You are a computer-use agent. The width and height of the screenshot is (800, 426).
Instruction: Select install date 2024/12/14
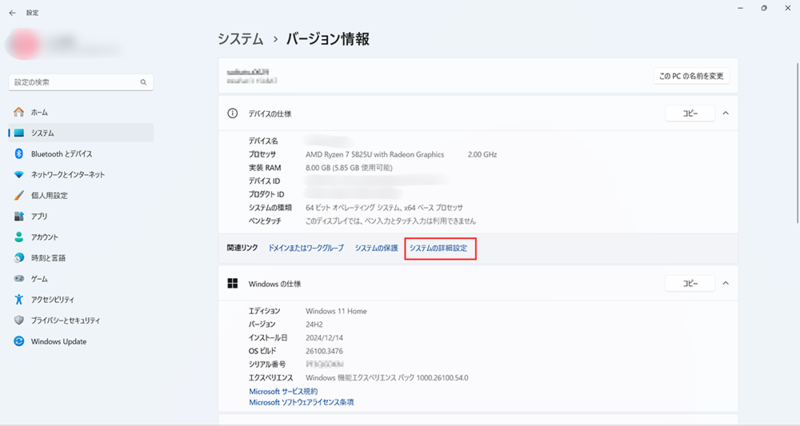(x=324, y=338)
